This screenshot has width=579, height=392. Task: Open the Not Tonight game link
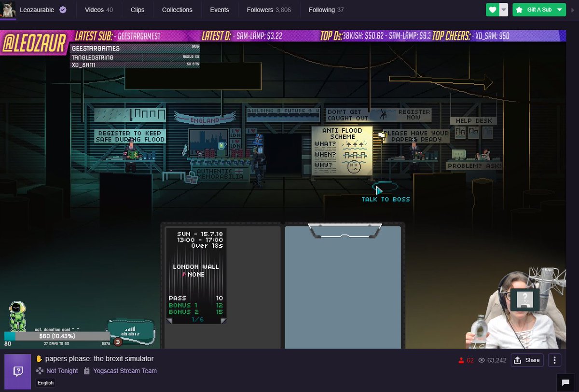click(62, 371)
